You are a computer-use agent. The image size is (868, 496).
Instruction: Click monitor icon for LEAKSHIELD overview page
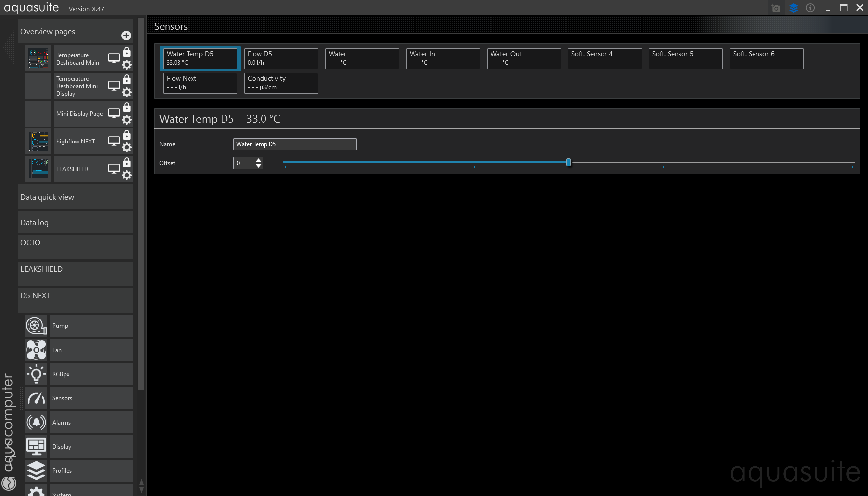click(114, 169)
